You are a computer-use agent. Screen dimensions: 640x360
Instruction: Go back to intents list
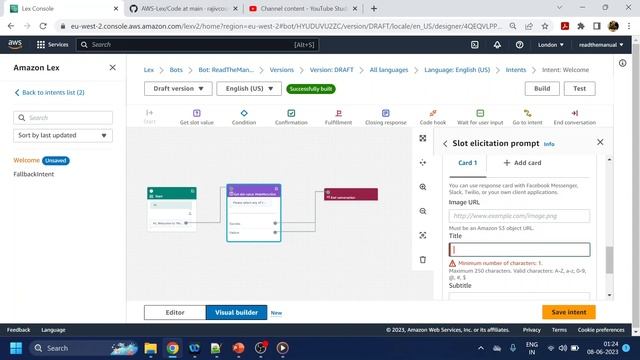point(49,93)
